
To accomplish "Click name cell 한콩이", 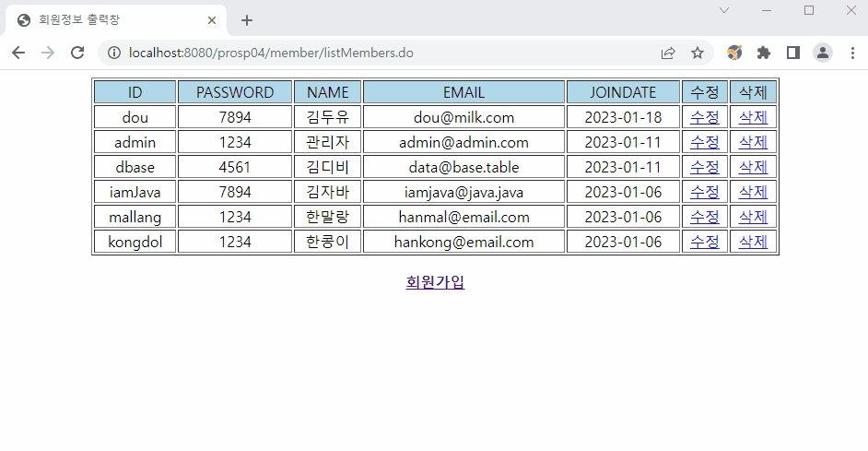I will (328, 242).
